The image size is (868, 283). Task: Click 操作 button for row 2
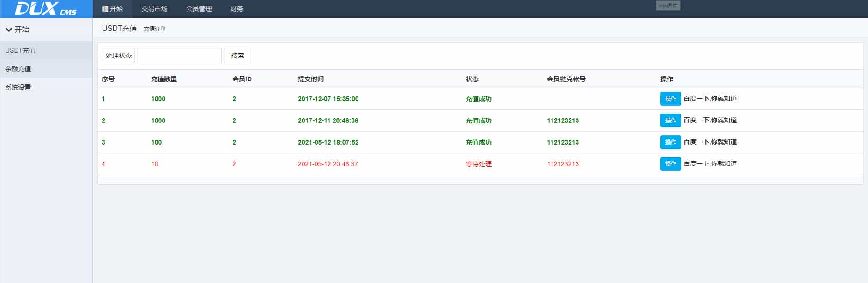click(x=670, y=120)
